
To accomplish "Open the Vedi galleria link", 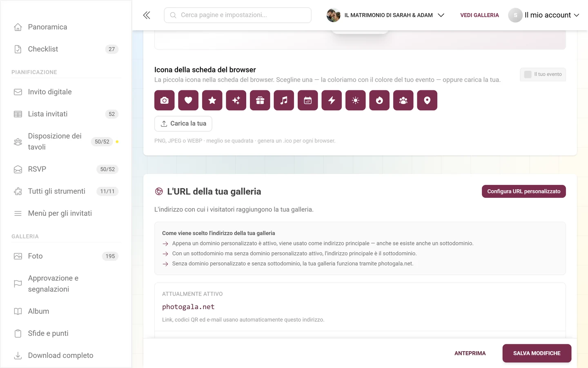I will coord(480,15).
